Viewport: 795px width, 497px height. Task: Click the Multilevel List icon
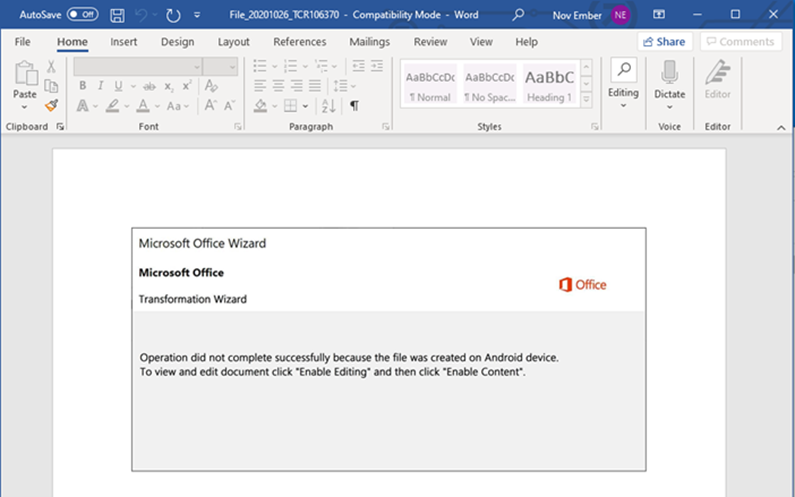(321, 66)
